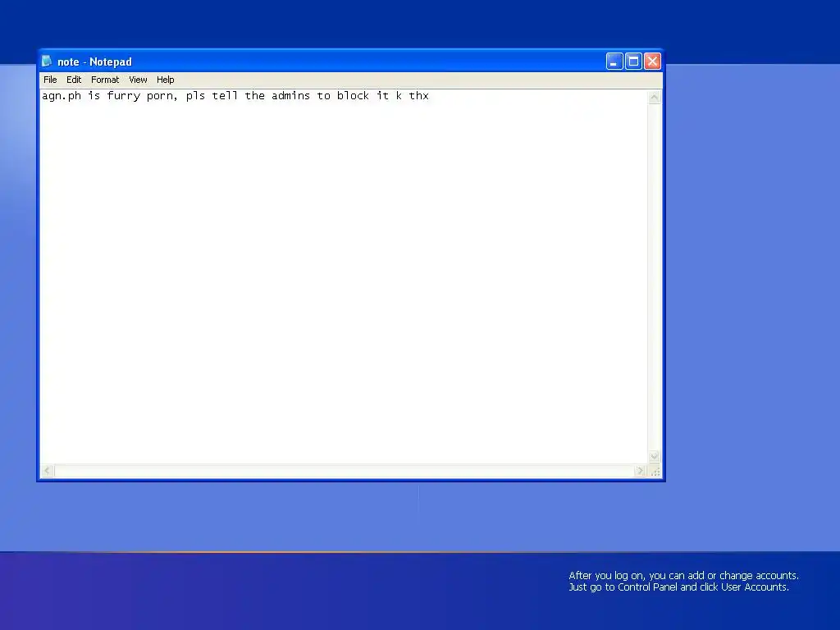Click the word 'thx' at line end
This screenshot has height=630, width=840.
coord(418,96)
